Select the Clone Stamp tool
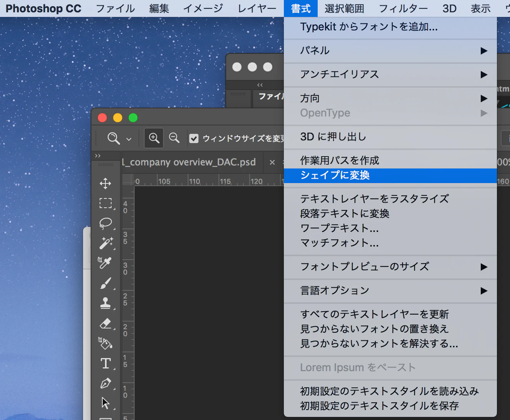This screenshot has height=420, width=510. (x=105, y=303)
